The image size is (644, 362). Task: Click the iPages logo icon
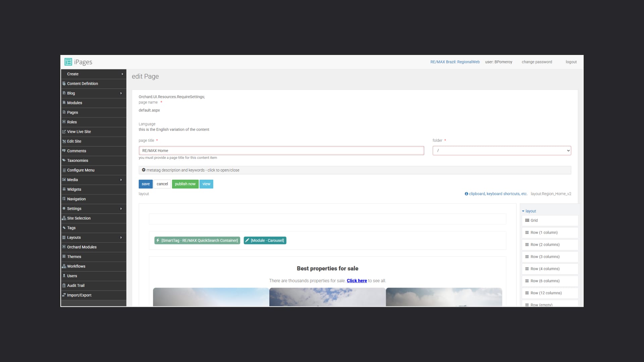click(x=68, y=62)
